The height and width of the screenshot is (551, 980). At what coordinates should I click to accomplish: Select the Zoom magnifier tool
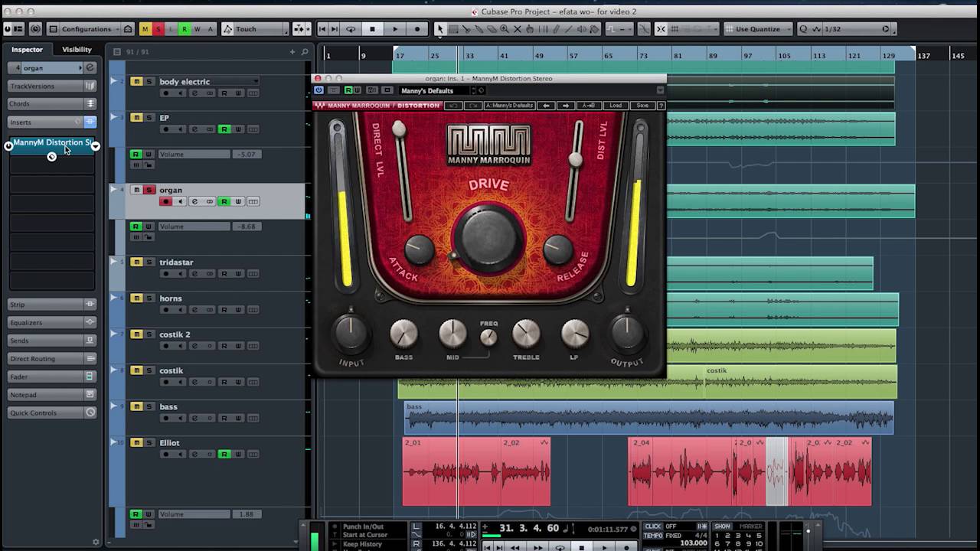point(505,29)
